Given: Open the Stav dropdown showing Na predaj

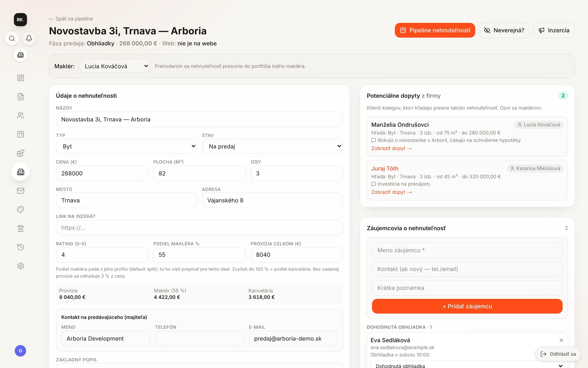Looking at the screenshot, I should (x=272, y=146).
